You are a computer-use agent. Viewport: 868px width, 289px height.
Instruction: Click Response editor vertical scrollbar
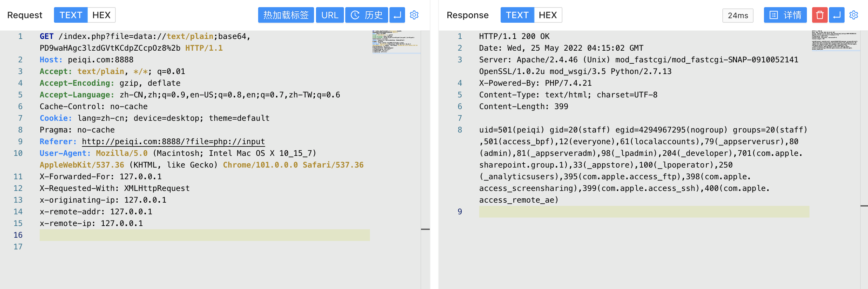coord(864,159)
